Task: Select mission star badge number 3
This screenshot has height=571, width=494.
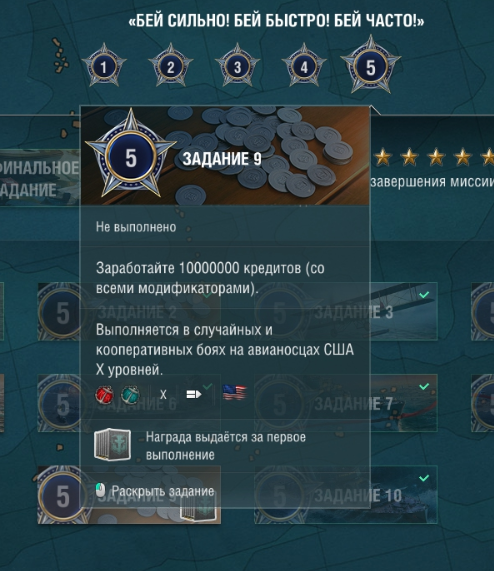Action: pyautogui.click(x=237, y=66)
